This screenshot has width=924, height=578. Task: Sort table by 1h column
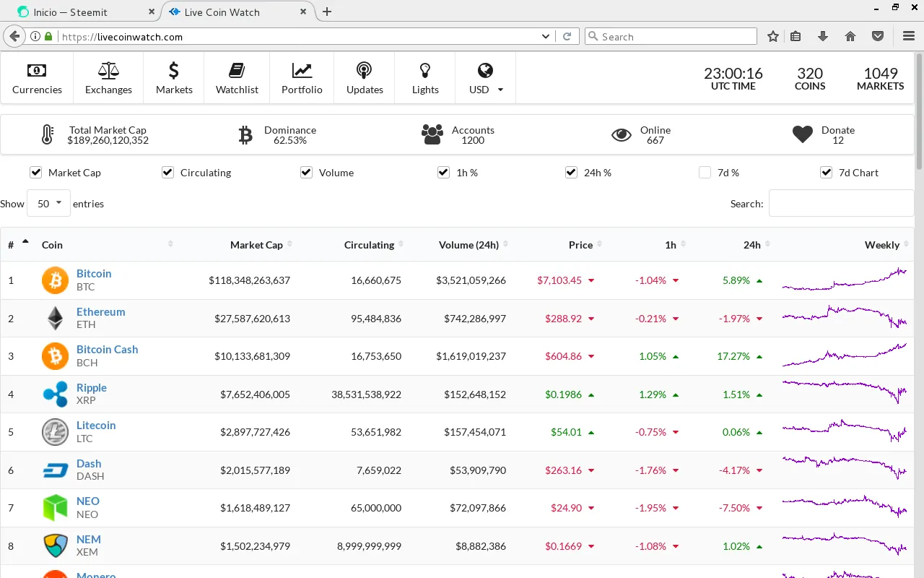coord(649,245)
